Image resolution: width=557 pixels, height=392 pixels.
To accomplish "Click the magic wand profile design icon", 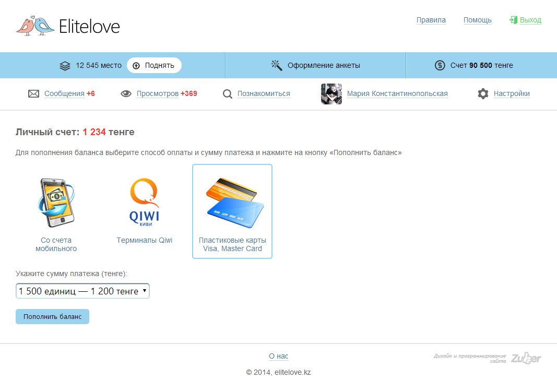I will [276, 65].
